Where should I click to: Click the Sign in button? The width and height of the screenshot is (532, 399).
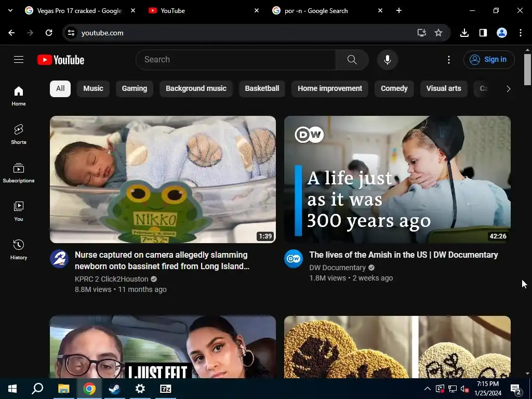(x=489, y=60)
